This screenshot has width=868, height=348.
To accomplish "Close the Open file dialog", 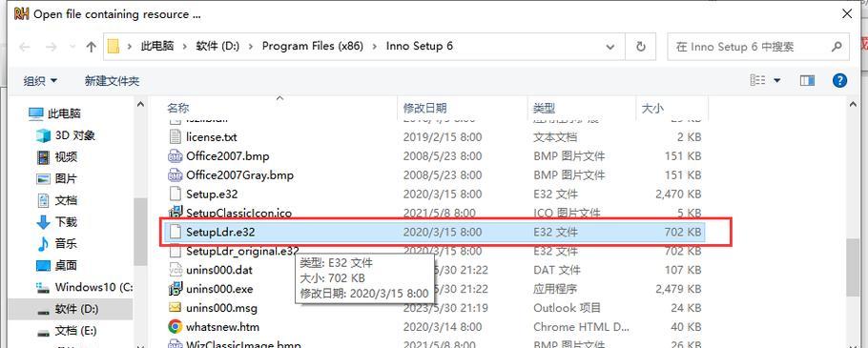I will (x=847, y=14).
